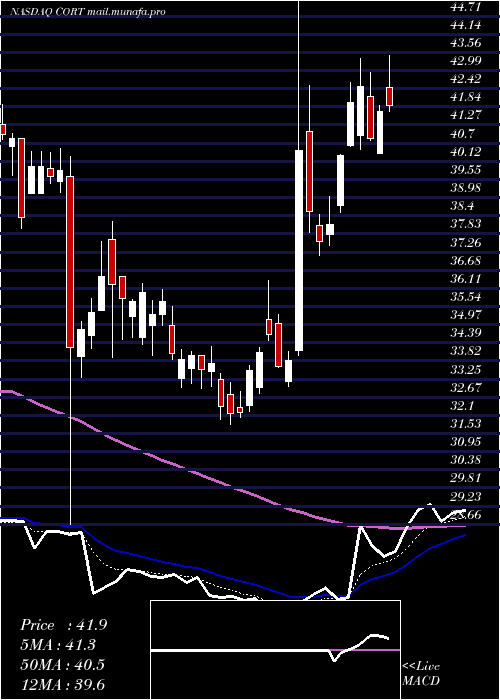This screenshot has height=700, width=500.
Task: Click the tallest white candle mid-chart
Action: pos(299,250)
